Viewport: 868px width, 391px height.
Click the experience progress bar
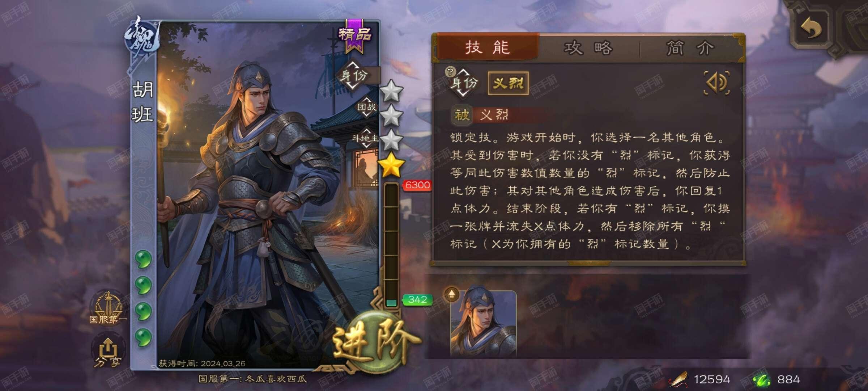click(x=391, y=245)
